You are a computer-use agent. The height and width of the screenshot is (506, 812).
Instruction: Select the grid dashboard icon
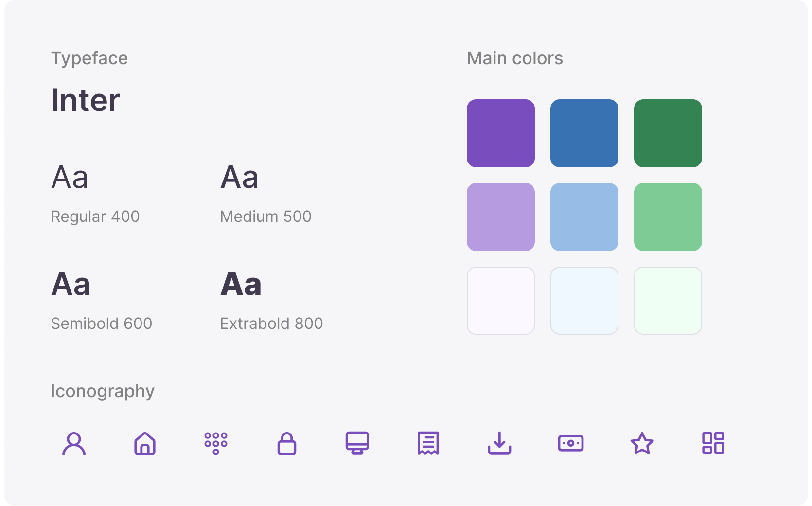(x=713, y=443)
